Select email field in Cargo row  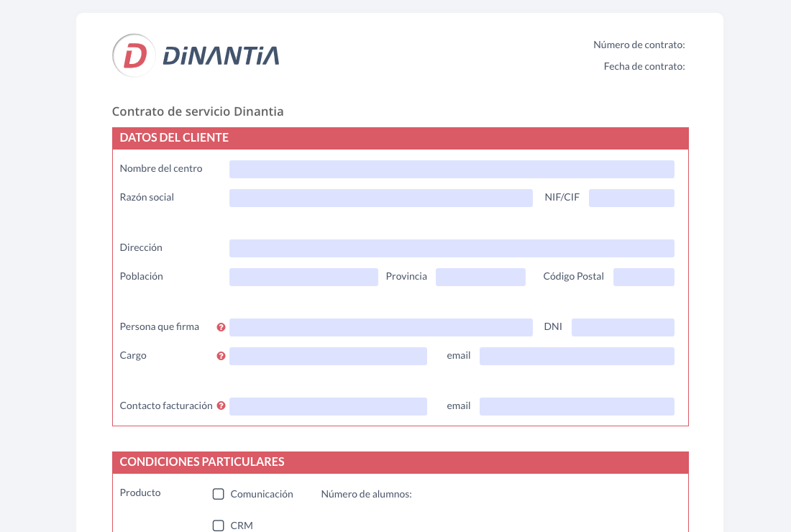click(x=577, y=356)
